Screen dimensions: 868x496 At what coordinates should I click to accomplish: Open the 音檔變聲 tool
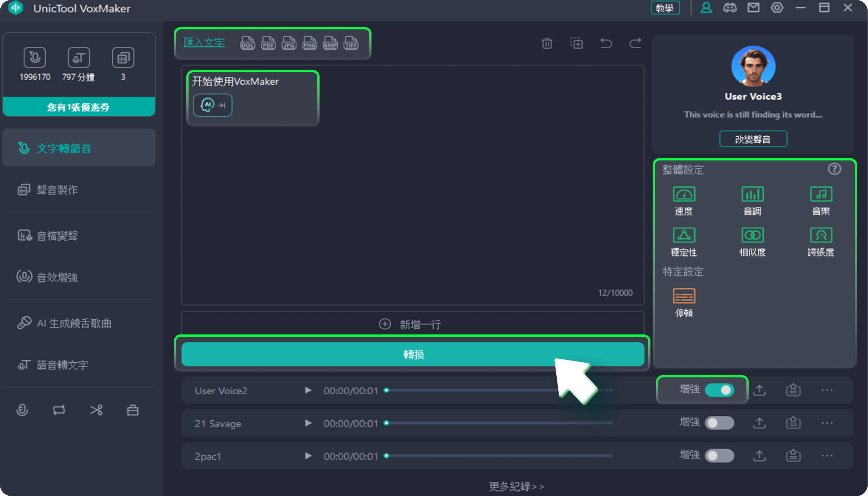(x=58, y=235)
